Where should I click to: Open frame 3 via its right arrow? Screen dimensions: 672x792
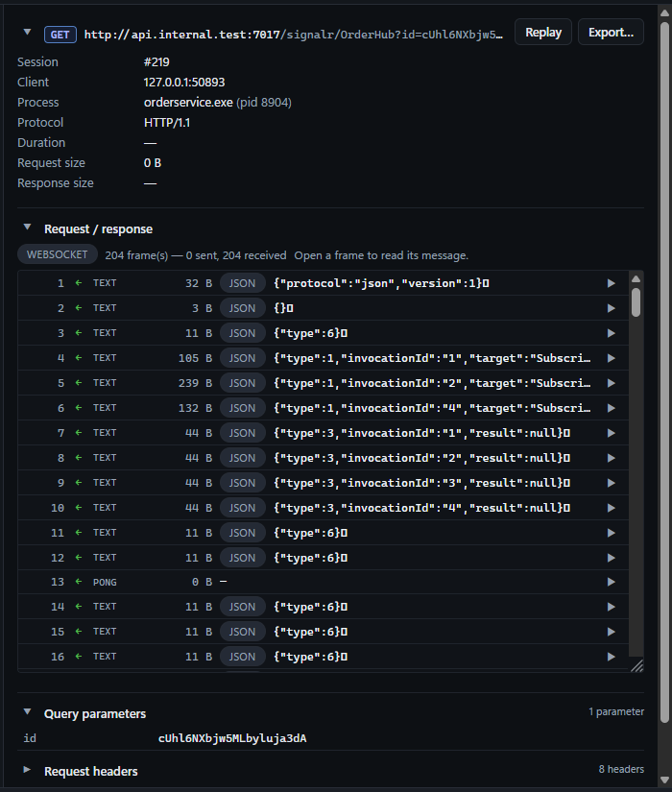tap(611, 333)
